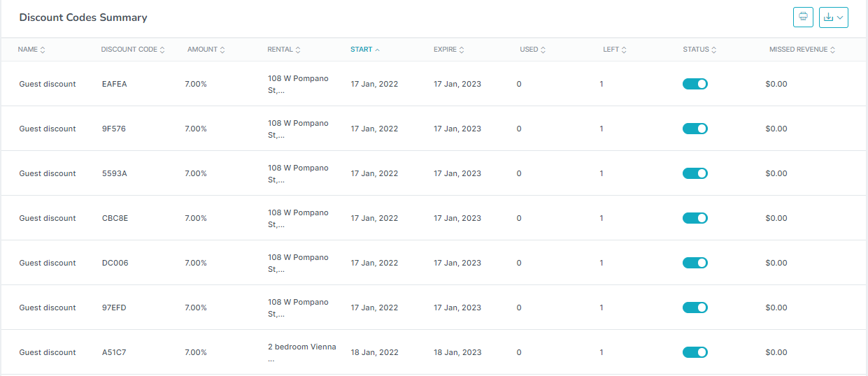Click the Discount Codes Summary heading
This screenshot has height=376, width=868.
[x=83, y=17]
